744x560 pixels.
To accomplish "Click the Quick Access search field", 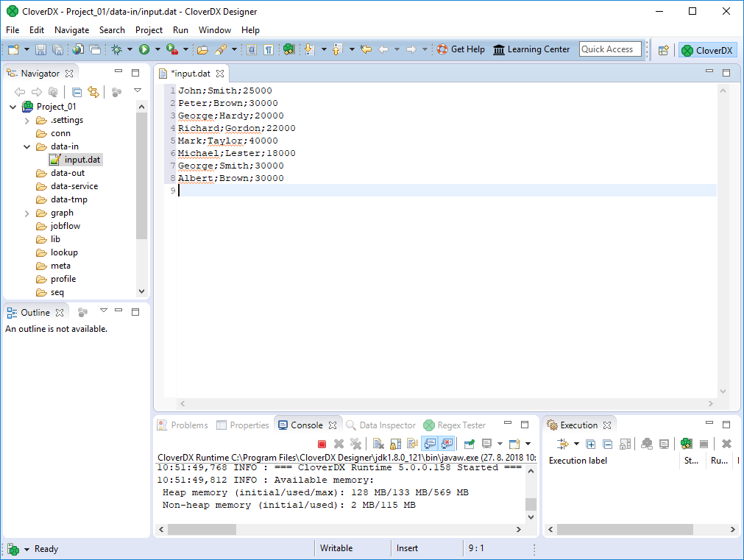I will [609, 49].
